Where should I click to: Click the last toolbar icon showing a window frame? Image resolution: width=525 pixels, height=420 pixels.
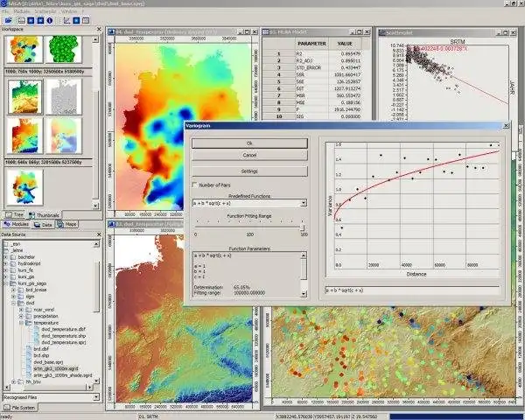click(86, 20)
